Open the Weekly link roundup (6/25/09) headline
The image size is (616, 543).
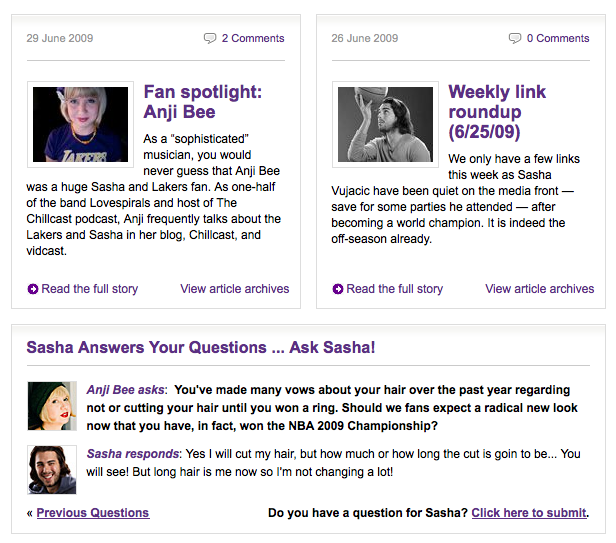(497, 111)
